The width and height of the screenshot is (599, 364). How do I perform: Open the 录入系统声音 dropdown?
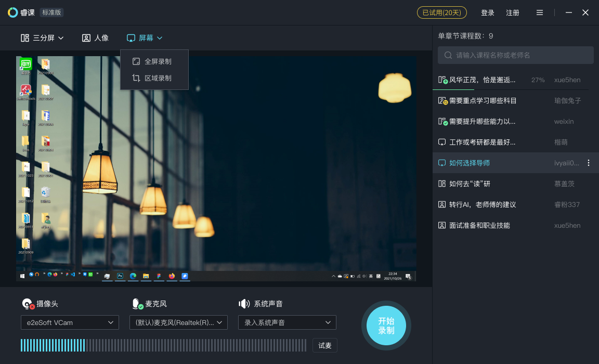(287, 322)
